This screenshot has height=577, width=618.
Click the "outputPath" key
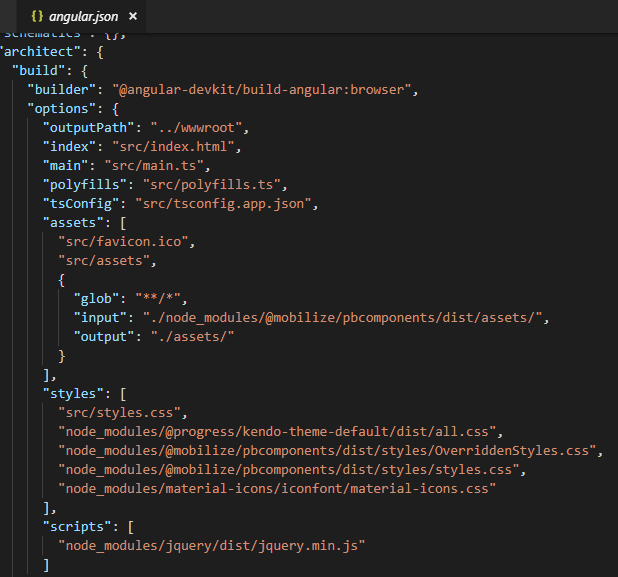point(88,128)
